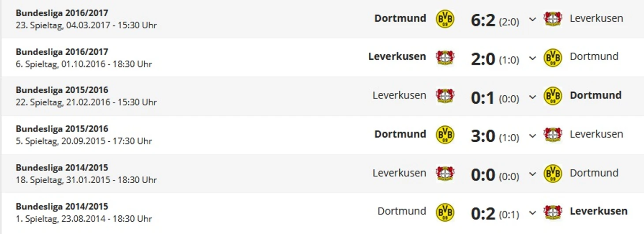This screenshot has width=644, height=234.
Task: Click the Dortmund logo in the 0:0 match
Action: coord(553,174)
